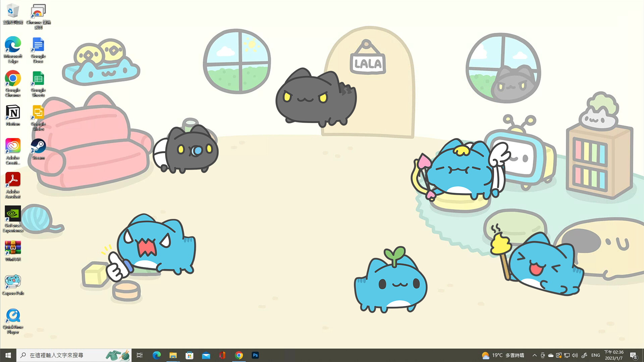
Task: Launch Photoshop from the taskbar
Action: [x=255, y=355]
